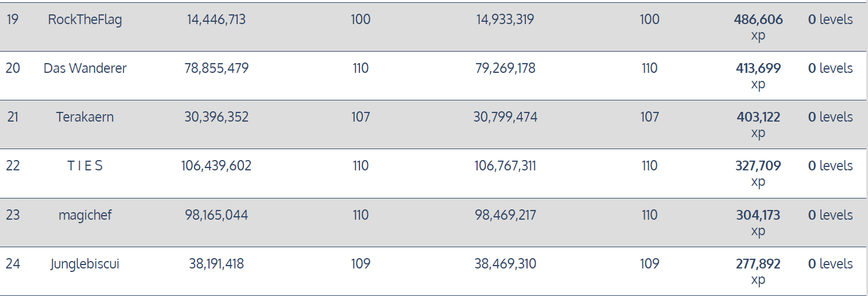Open the RockTheFlag player name
The width and height of the screenshot is (868, 296).
click(x=85, y=20)
